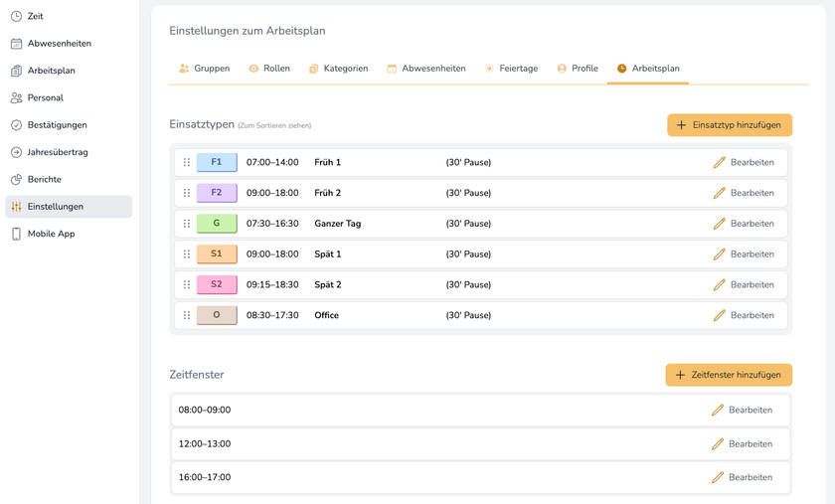This screenshot has height=504, width=835.
Task: Click the Bestätigungen checkmark icon
Action: pos(16,125)
